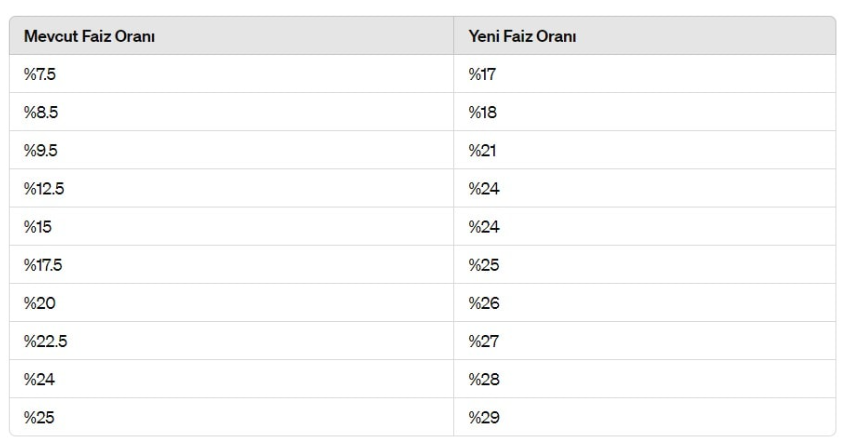This screenshot has height=447, width=847.
Task: Click the %12.5 current rate cell
Action: 45,189
